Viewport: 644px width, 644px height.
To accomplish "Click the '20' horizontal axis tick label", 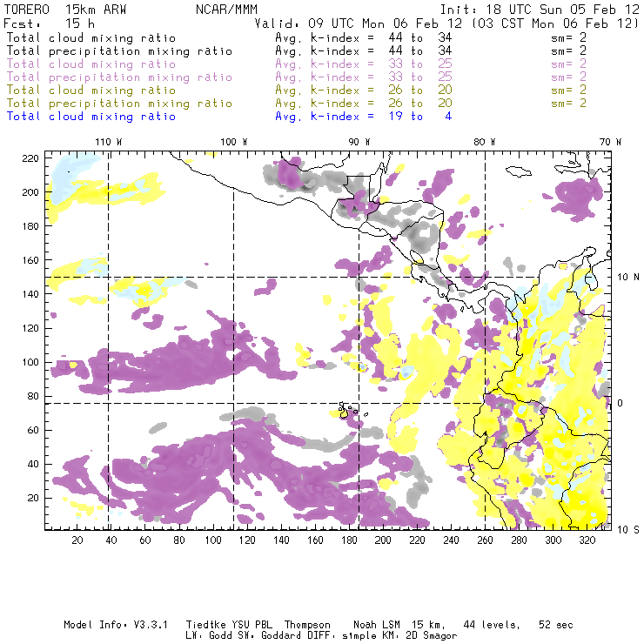I will [77, 540].
